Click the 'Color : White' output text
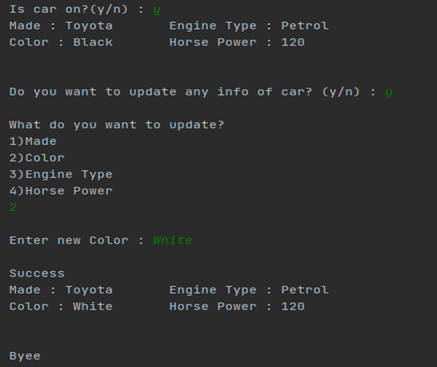 coord(61,306)
